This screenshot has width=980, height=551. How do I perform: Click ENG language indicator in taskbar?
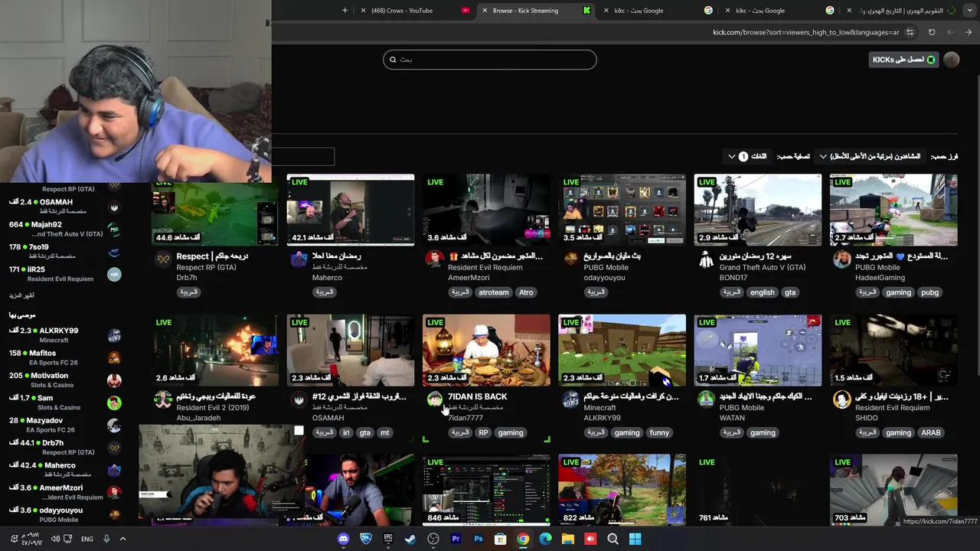(87, 539)
